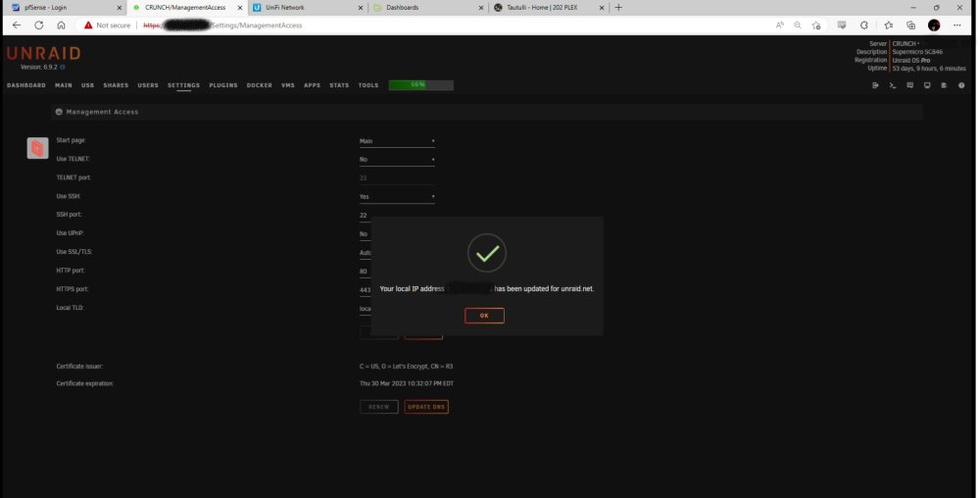The width and height of the screenshot is (980, 498).
Task: Click the Unraid feedback icon
Action: (x=909, y=85)
